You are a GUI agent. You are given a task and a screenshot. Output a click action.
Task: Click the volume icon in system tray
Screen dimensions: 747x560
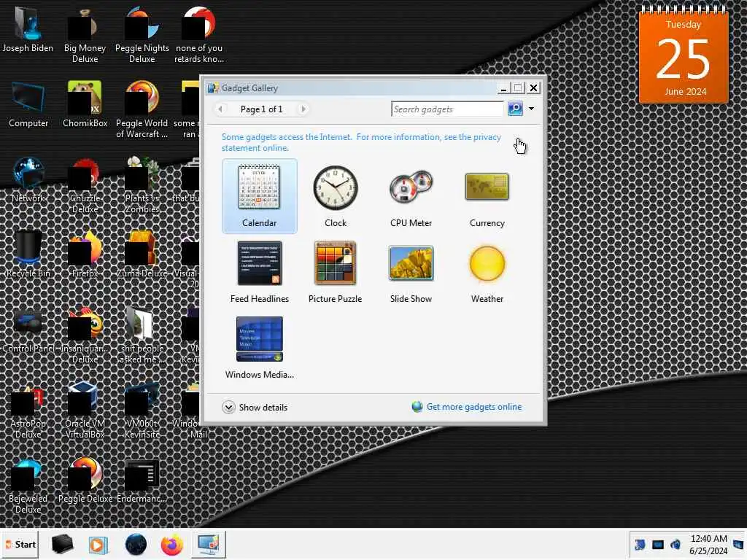[675, 544]
